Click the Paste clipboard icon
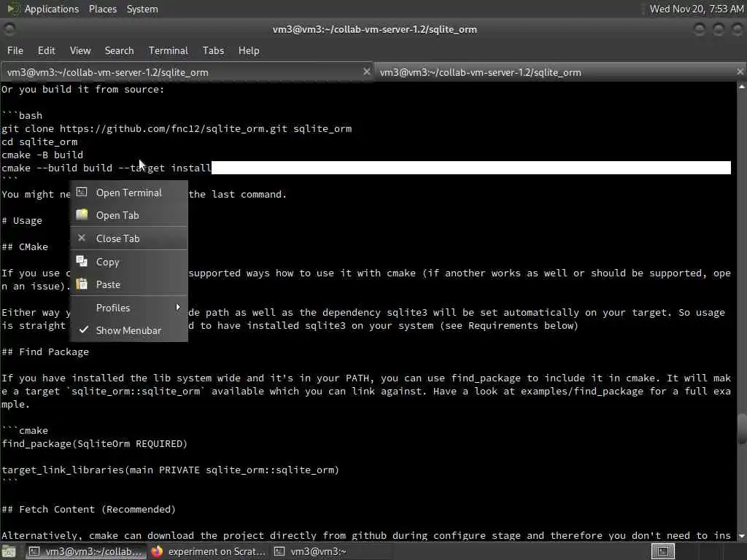 82,284
